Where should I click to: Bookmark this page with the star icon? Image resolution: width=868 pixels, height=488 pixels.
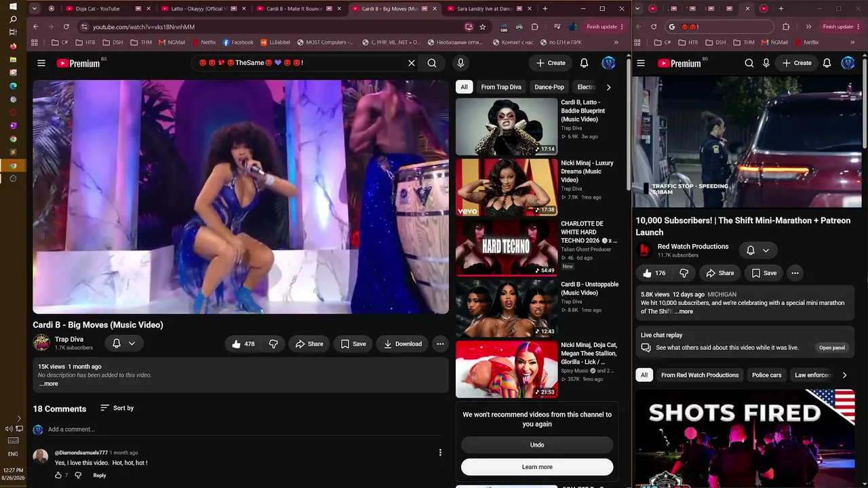click(482, 26)
